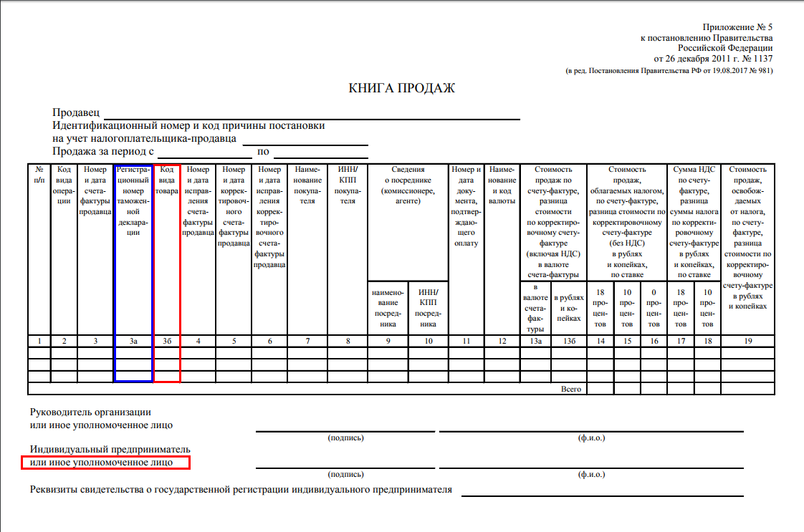Image resolution: width=804 pixels, height=532 pixels.
Task: Click the column number cell "19"
Action: 747,341
